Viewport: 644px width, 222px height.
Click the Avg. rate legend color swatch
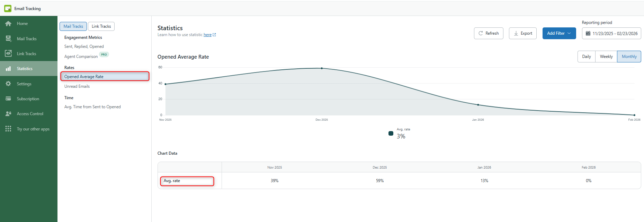391,133
